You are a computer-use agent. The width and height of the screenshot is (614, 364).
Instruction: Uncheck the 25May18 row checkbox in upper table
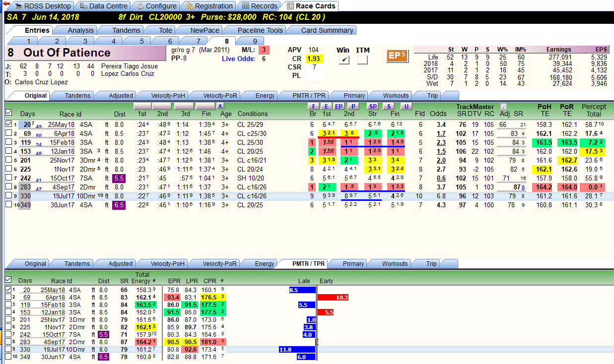click(8, 124)
